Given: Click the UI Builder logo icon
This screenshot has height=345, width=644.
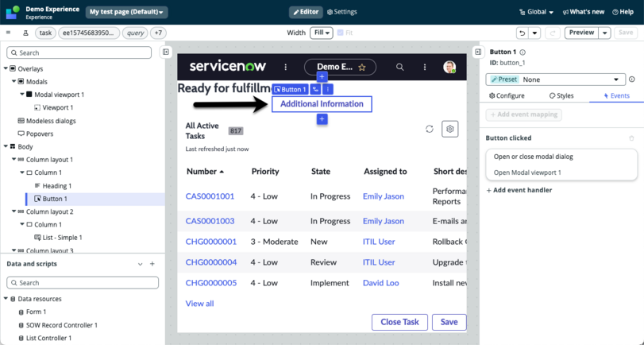Looking at the screenshot, I should click(x=13, y=13).
